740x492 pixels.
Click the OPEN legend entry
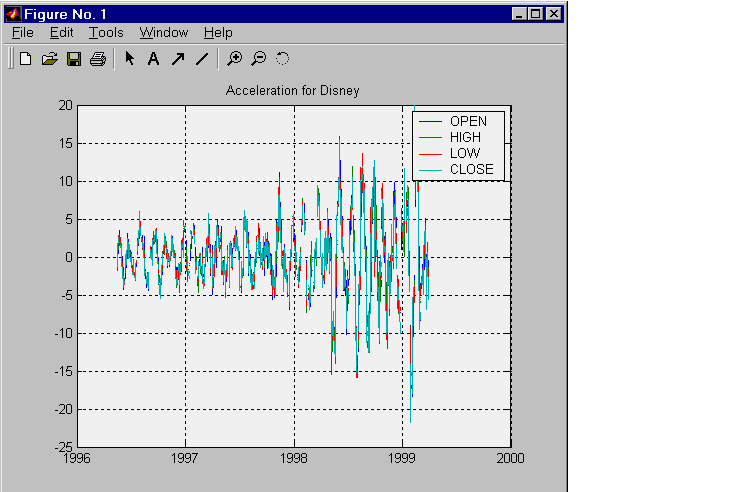(x=468, y=122)
